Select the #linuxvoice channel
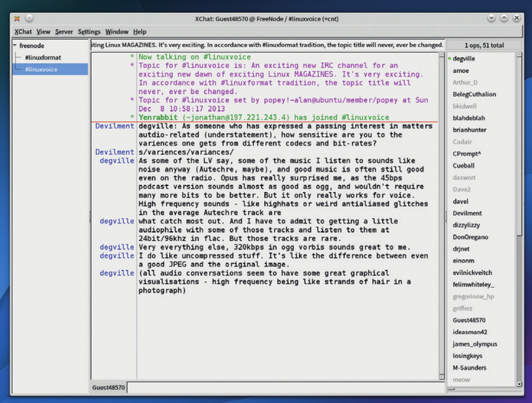Screen dimensions: 532x403 pos(50,69)
